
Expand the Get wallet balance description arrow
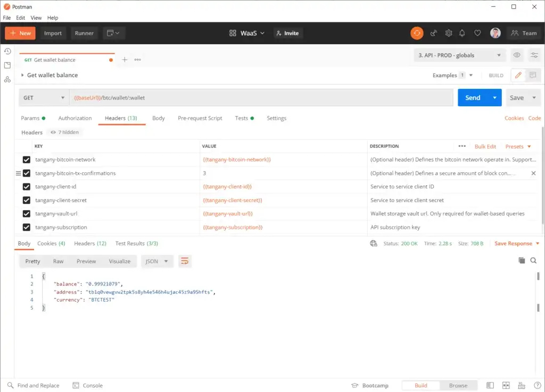(22, 75)
